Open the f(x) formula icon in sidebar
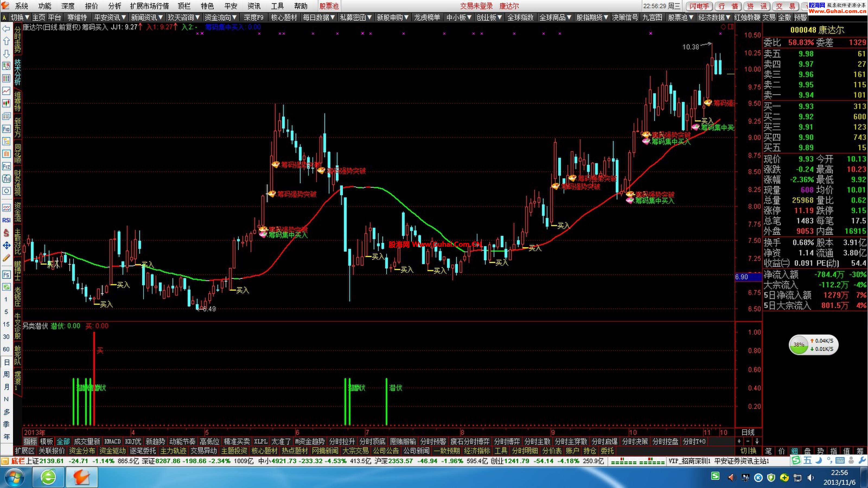868x488 pixels. pyautogui.click(x=6, y=178)
